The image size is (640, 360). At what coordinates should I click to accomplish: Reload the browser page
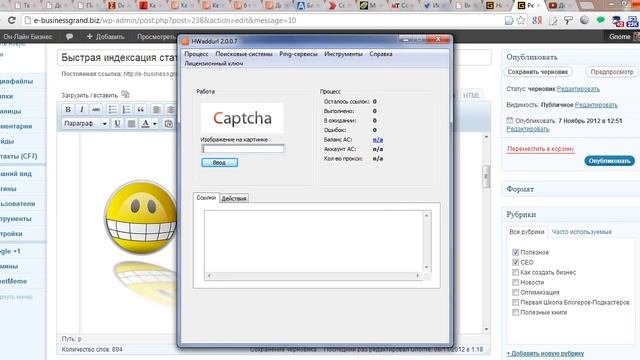(x=12, y=20)
